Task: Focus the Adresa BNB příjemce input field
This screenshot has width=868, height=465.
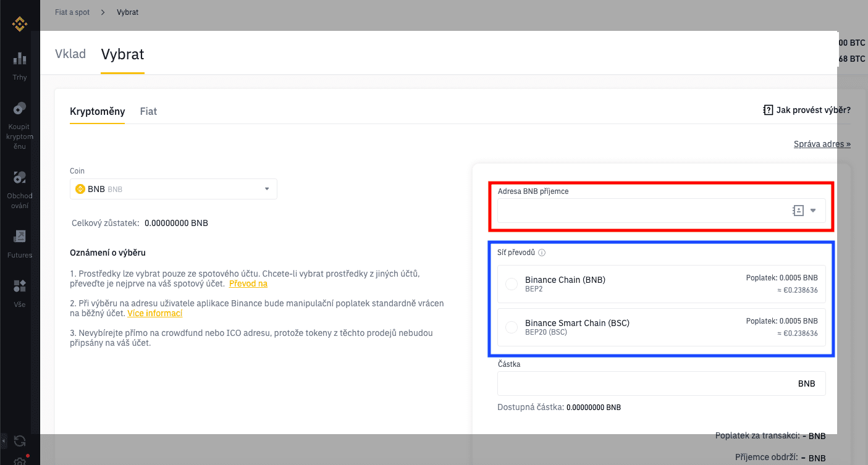Action: 662,211
